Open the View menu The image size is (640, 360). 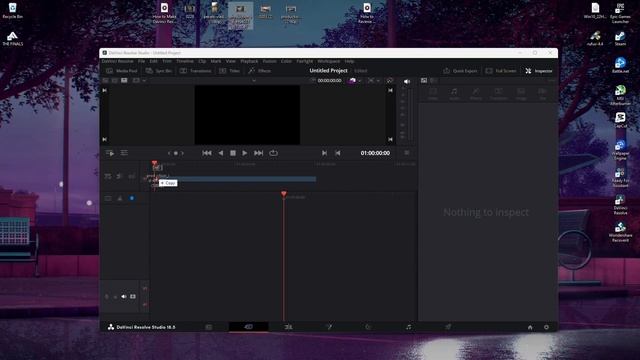pos(231,61)
